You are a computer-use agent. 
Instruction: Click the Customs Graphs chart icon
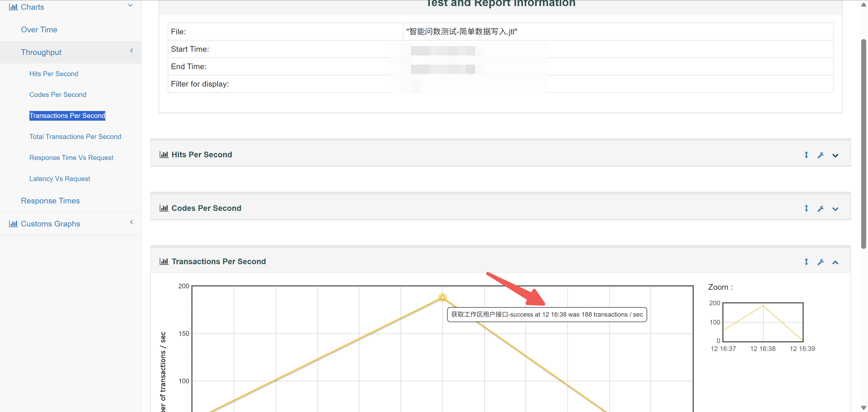pos(13,223)
